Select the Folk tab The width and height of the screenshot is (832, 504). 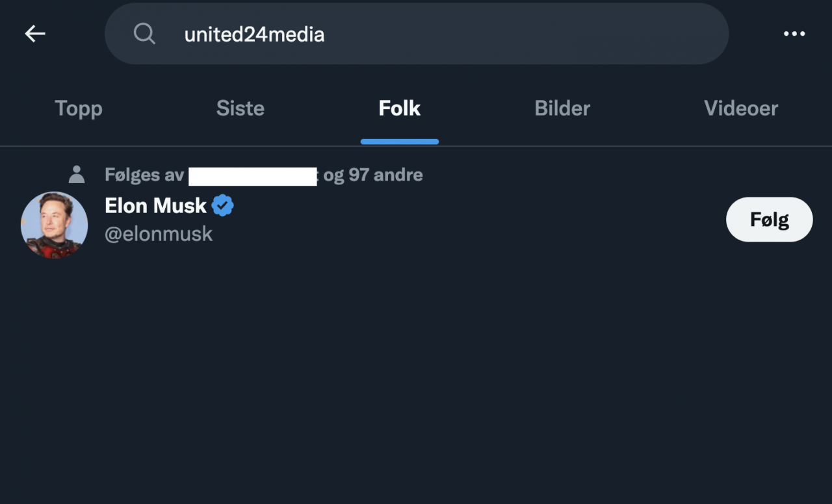click(399, 108)
